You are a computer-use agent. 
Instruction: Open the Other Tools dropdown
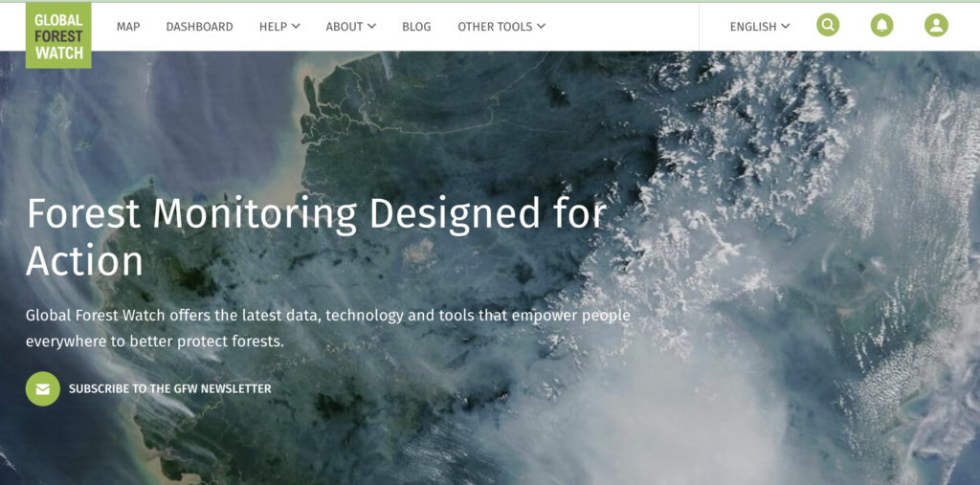(x=495, y=27)
